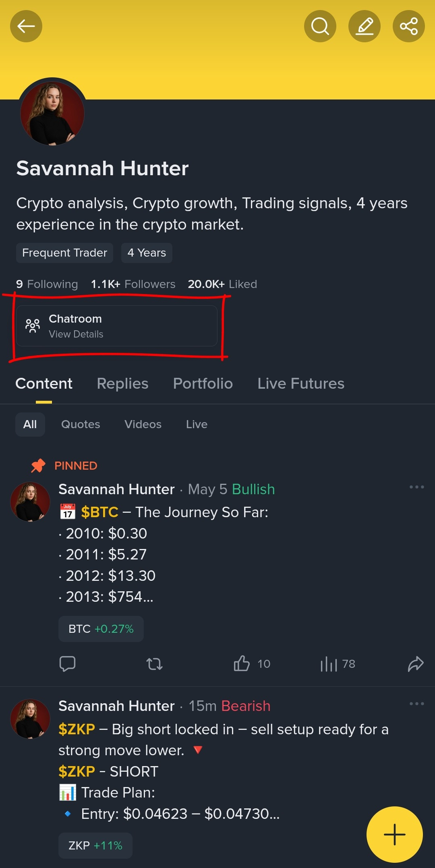Tap the edit profile pencil icon

(365, 27)
